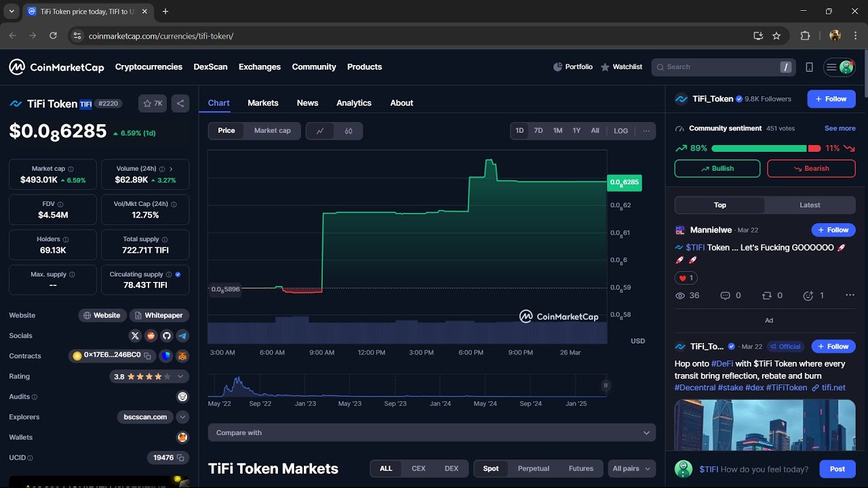Switch community feed to Latest

point(810,205)
